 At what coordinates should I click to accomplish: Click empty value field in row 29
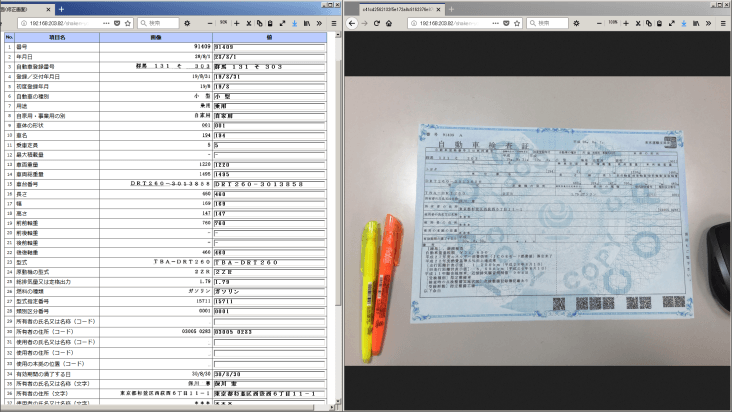pos(269,321)
